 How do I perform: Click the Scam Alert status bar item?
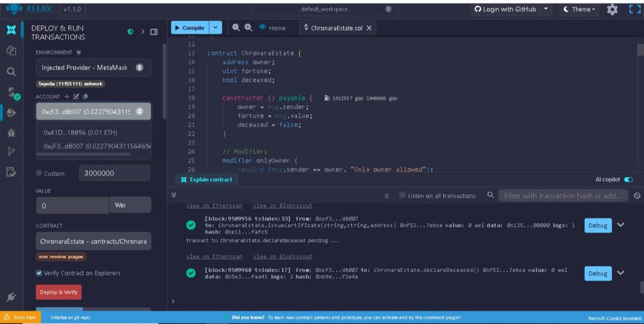tap(20, 318)
